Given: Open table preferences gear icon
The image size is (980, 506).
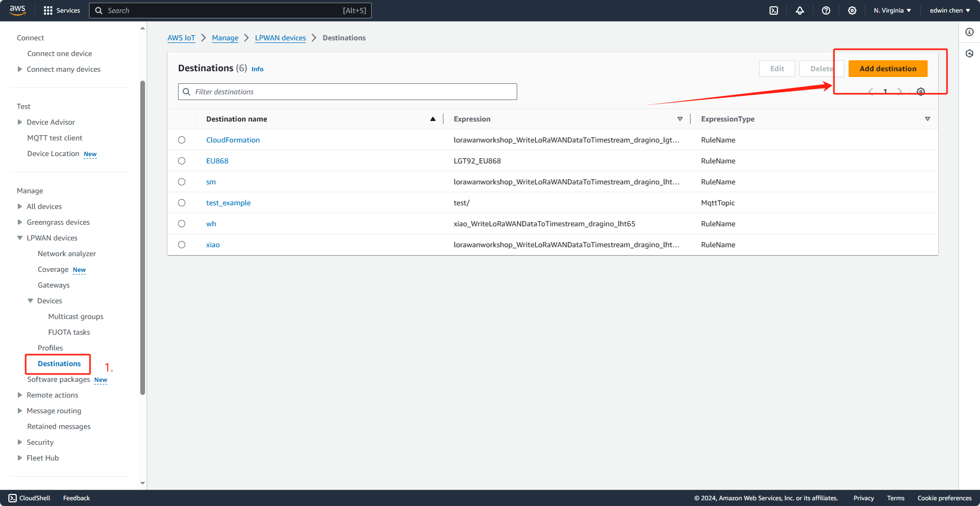Looking at the screenshot, I should click(x=921, y=92).
